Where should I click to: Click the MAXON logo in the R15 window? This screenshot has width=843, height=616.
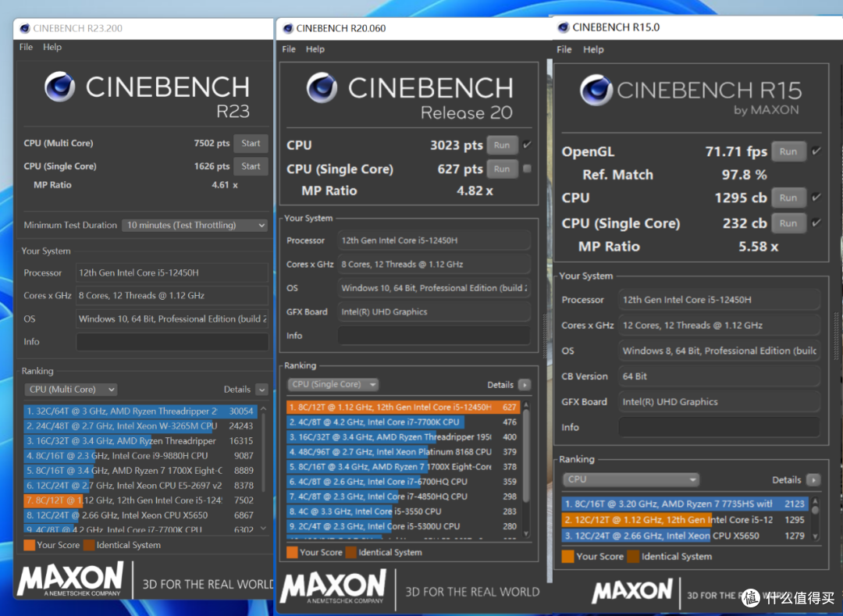coord(632,591)
